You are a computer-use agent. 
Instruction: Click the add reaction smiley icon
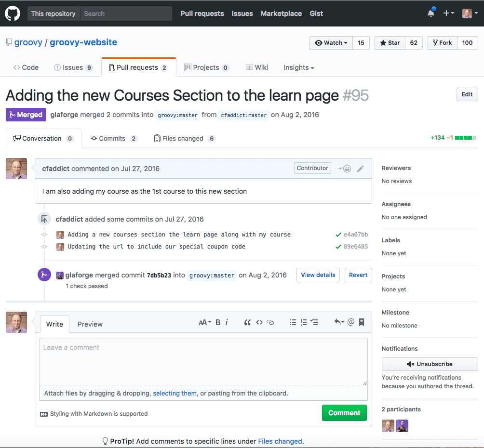point(345,169)
